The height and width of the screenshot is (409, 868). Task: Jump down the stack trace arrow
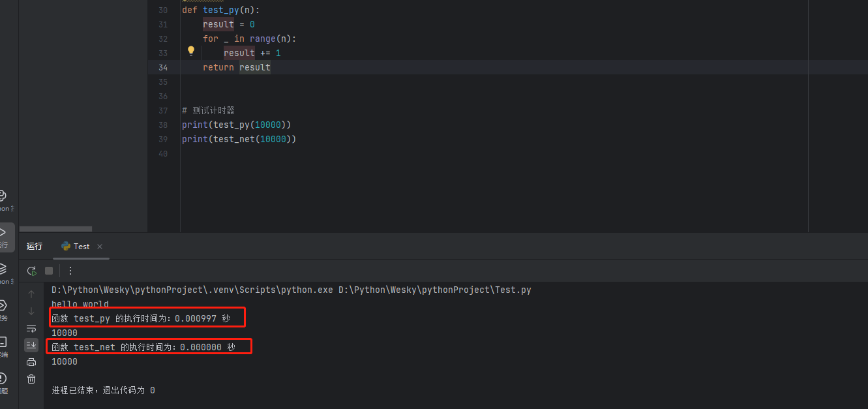31,311
